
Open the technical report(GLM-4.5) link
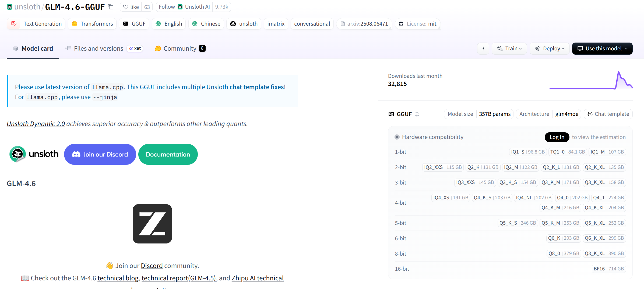pos(179,278)
